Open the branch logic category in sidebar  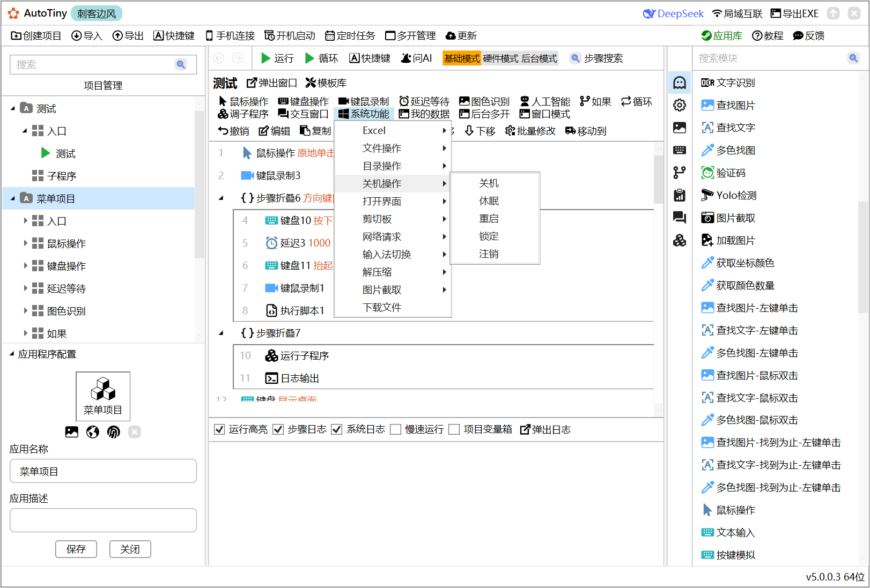680,173
